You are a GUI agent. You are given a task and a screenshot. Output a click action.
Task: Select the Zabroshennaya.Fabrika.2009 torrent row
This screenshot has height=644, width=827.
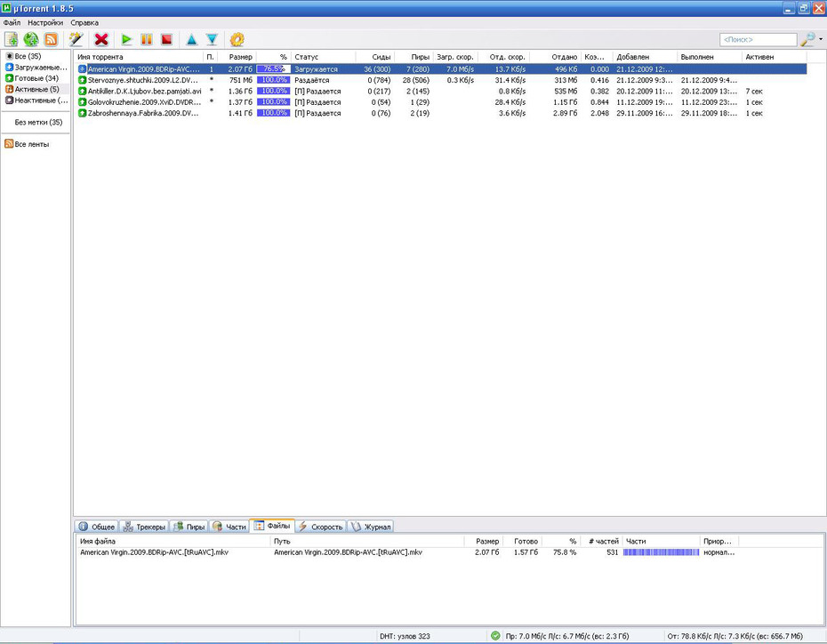441,113
